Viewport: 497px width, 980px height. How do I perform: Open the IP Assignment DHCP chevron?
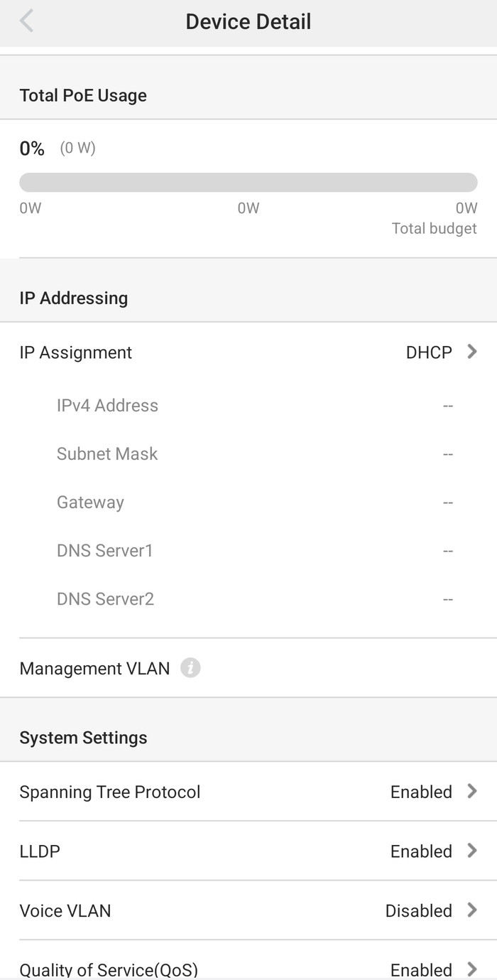click(x=471, y=352)
